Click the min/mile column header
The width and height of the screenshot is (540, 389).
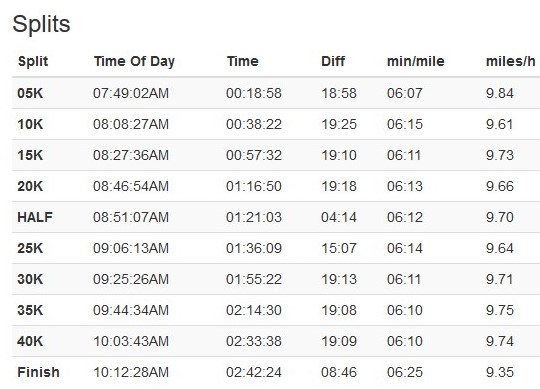click(x=416, y=61)
